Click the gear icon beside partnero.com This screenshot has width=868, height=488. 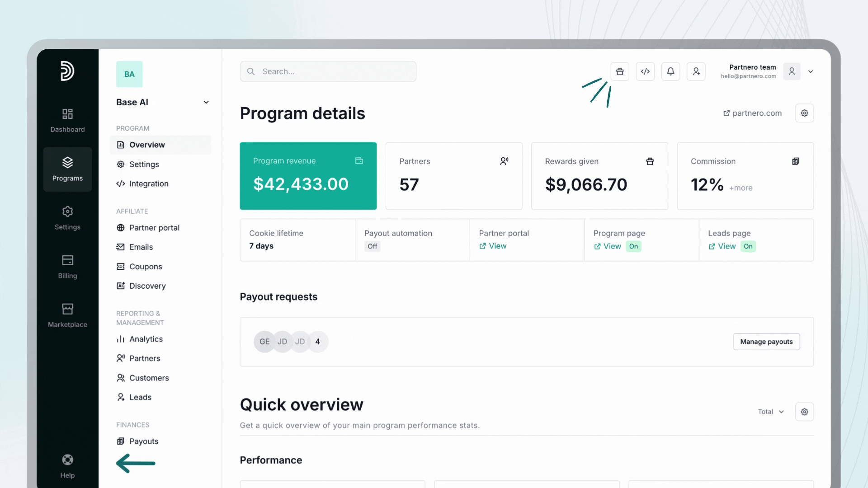pyautogui.click(x=804, y=113)
